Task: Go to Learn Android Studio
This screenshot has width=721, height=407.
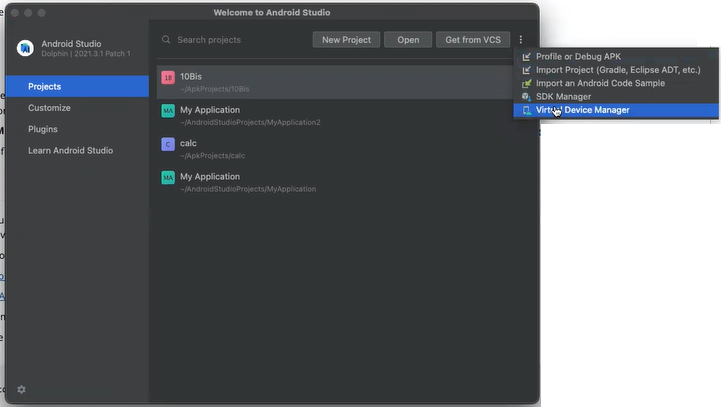Action: [x=70, y=150]
